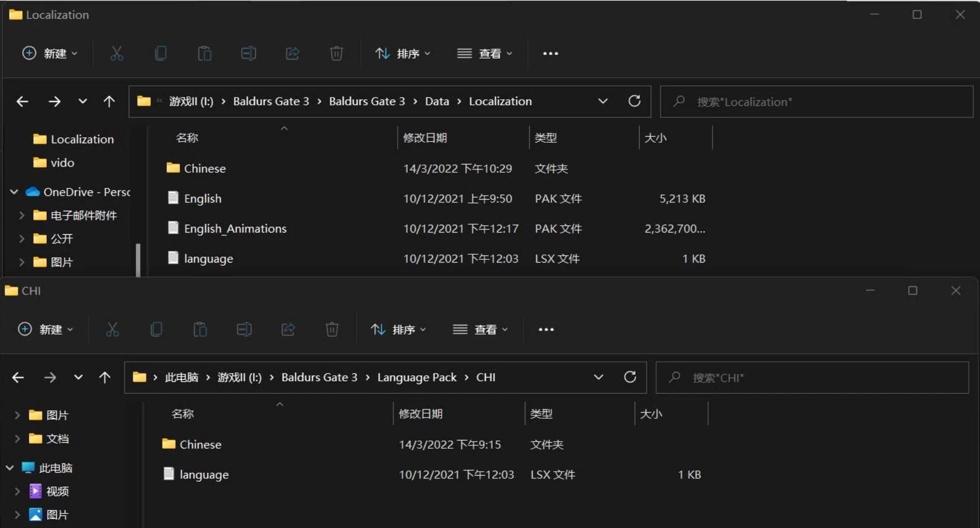This screenshot has width=980, height=528.
Task: Click search box in Localization window
Action: (x=816, y=101)
